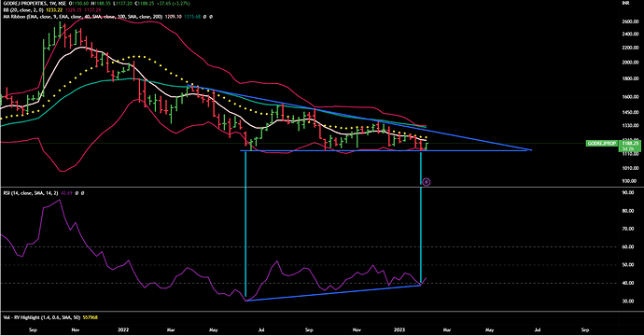Click the 2400.00 price axis label
Viewport: 644px width, 336px height.
pyautogui.click(x=630, y=35)
